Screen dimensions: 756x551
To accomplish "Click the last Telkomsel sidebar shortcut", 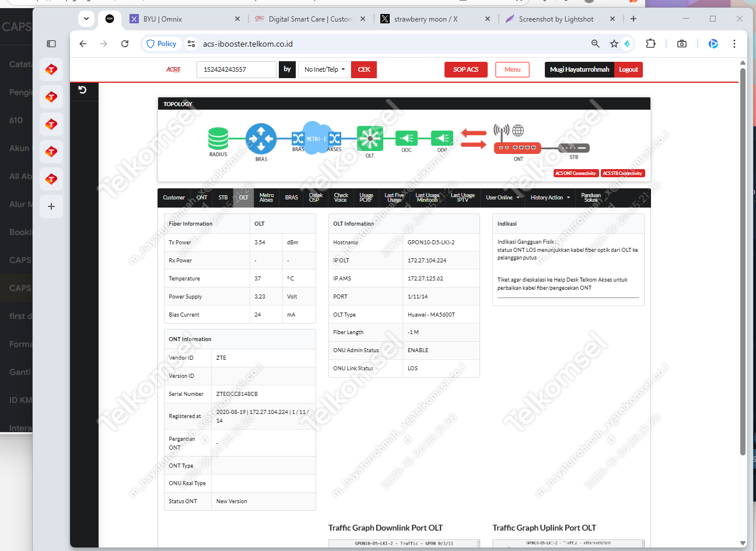I will [x=51, y=179].
